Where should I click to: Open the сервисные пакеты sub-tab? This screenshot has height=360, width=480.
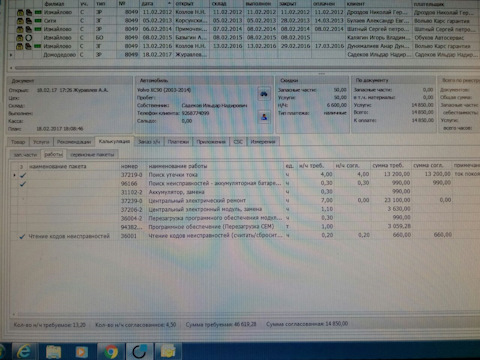92,154
